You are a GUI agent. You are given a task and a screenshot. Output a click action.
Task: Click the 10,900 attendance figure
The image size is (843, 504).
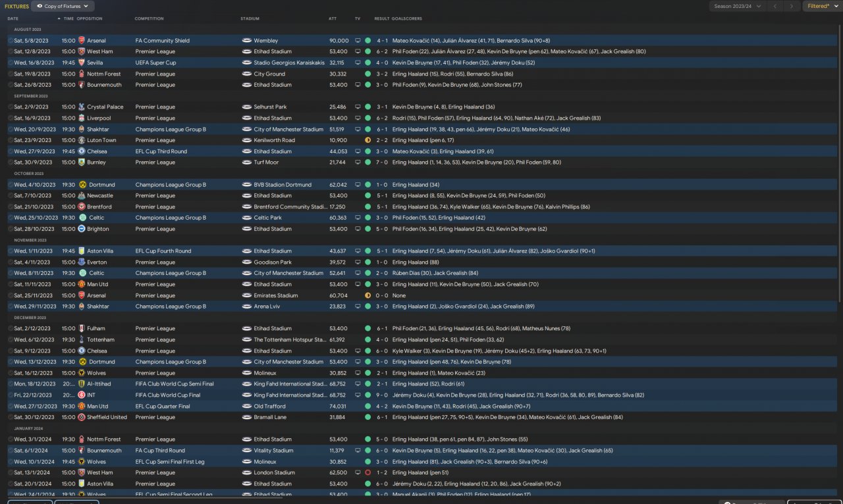pyautogui.click(x=339, y=140)
